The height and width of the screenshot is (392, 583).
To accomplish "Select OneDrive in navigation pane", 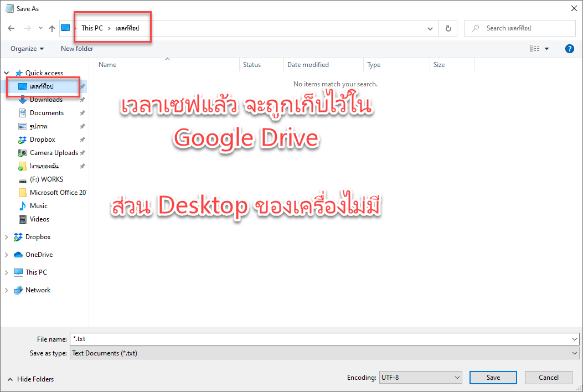I will pos(39,255).
